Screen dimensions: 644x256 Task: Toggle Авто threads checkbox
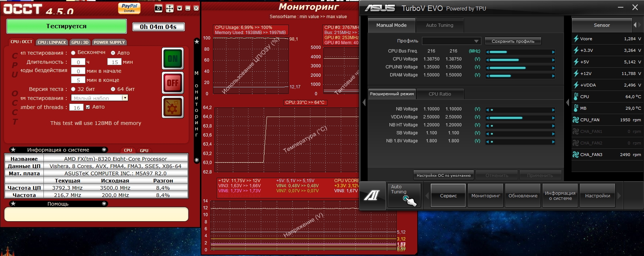click(x=88, y=107)
